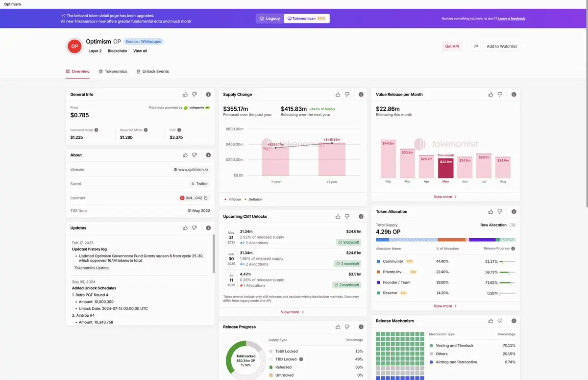Click the View all tags link
The width and height of the screenshot is (588, 380).
pyautogui.click(x=140, y=51)
